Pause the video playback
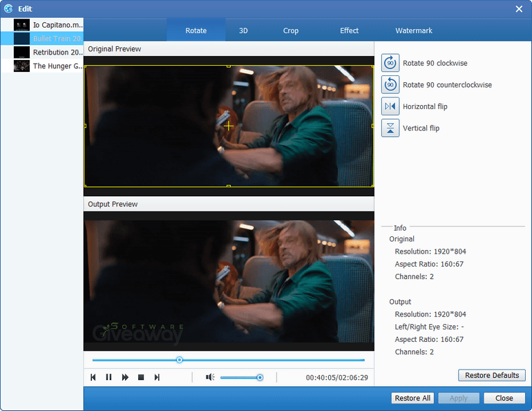The height and width of the screenshot is (411, 532). (108, 377)
